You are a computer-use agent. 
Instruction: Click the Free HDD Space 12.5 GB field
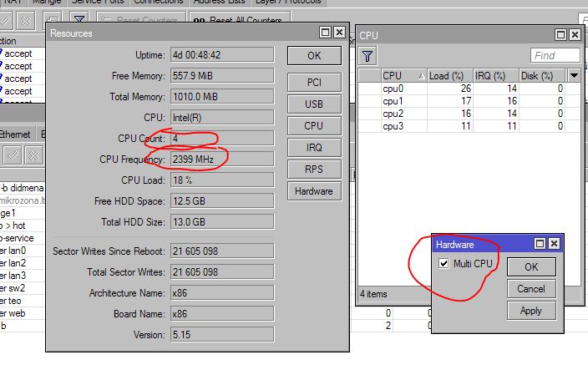click(222, 201)
